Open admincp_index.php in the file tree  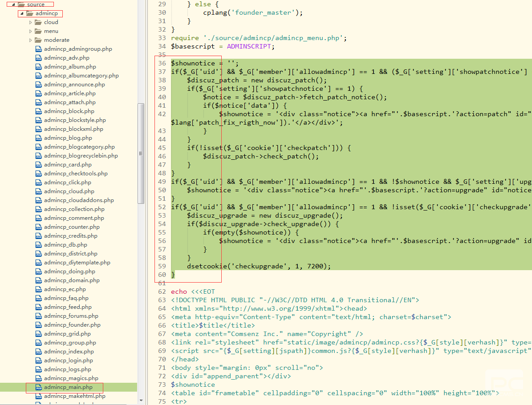tap(69, 352)
